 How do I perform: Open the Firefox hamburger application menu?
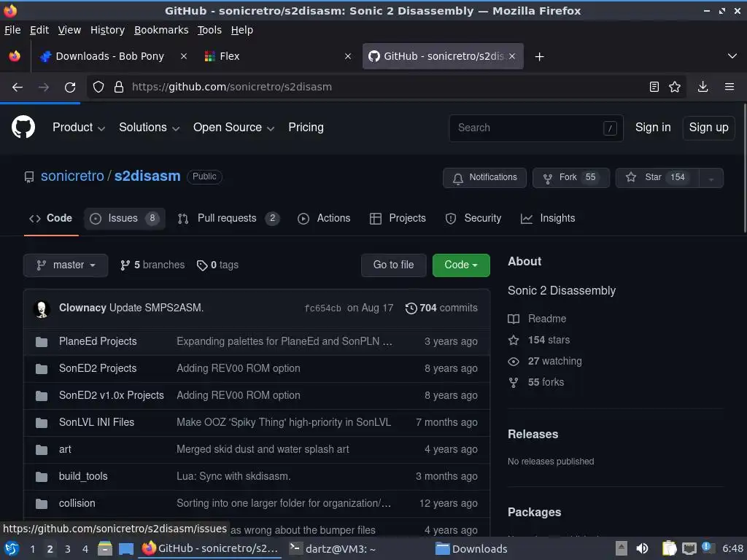click(729, 87)
